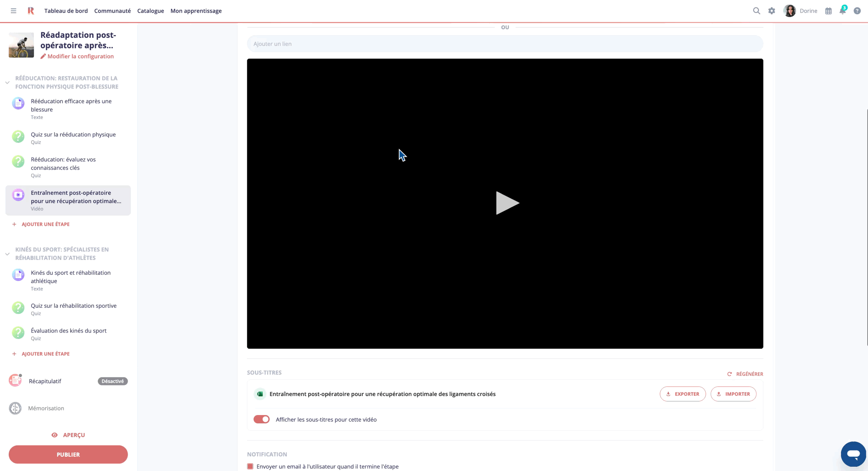
Task: Collapse the 'Kinés du sport' section chevron
Action: (x=7, y=254)
